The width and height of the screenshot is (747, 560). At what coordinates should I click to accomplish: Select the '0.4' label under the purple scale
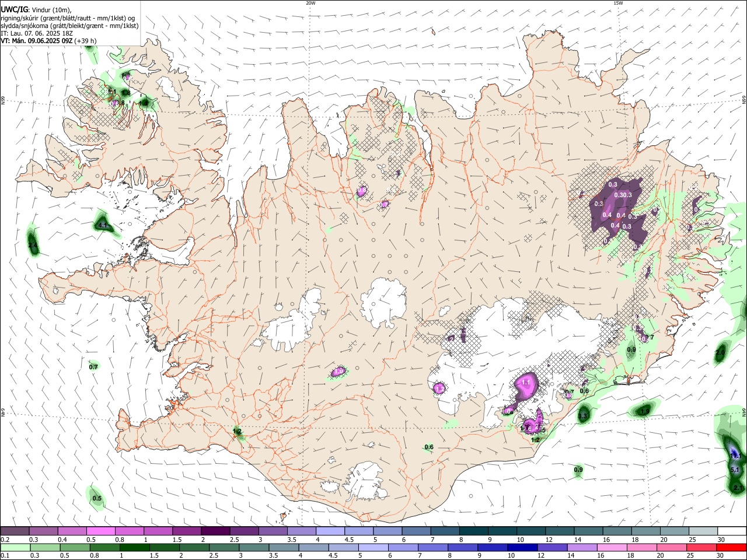coord(62,540)
